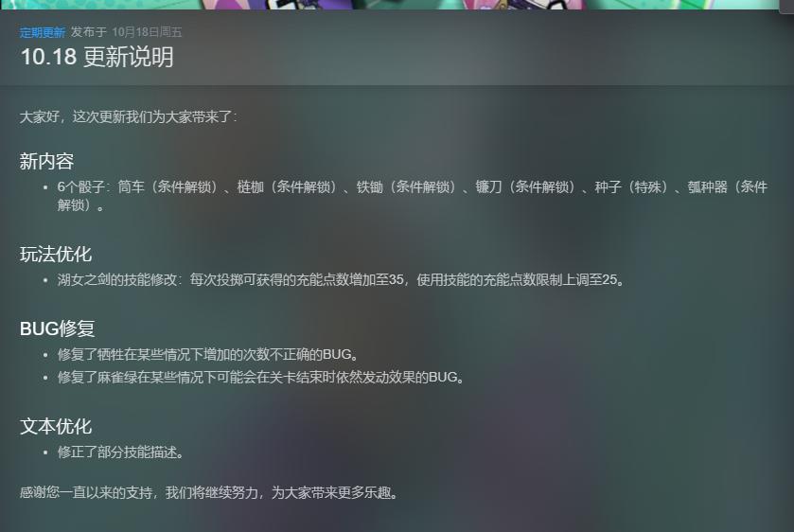Screen dimensions: 794x532
Task: Click the banner artwork above the post
Action: pos(389,5)
